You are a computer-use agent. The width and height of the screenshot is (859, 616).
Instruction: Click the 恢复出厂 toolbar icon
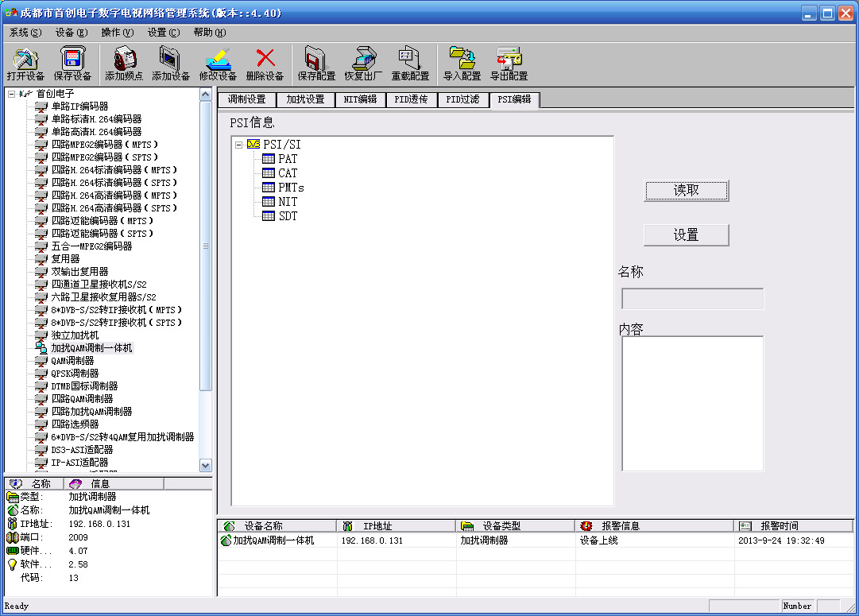tap(363, 59)
